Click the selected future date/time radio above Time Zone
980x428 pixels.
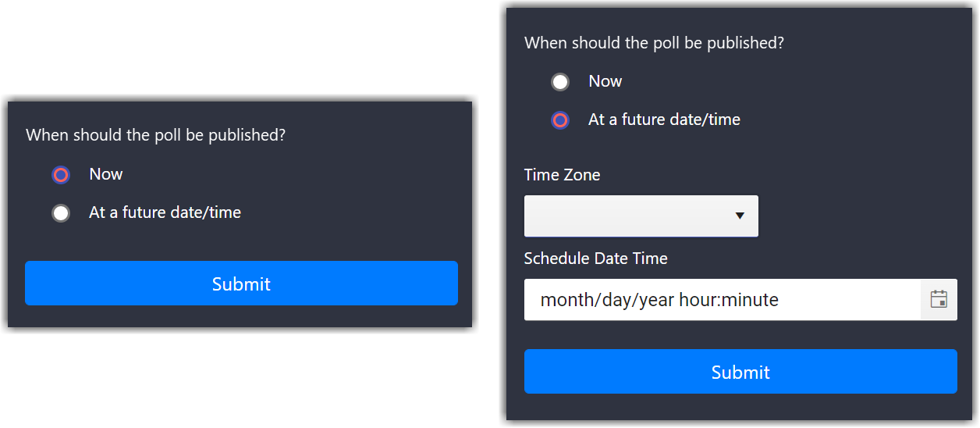[x=560, y=120]
